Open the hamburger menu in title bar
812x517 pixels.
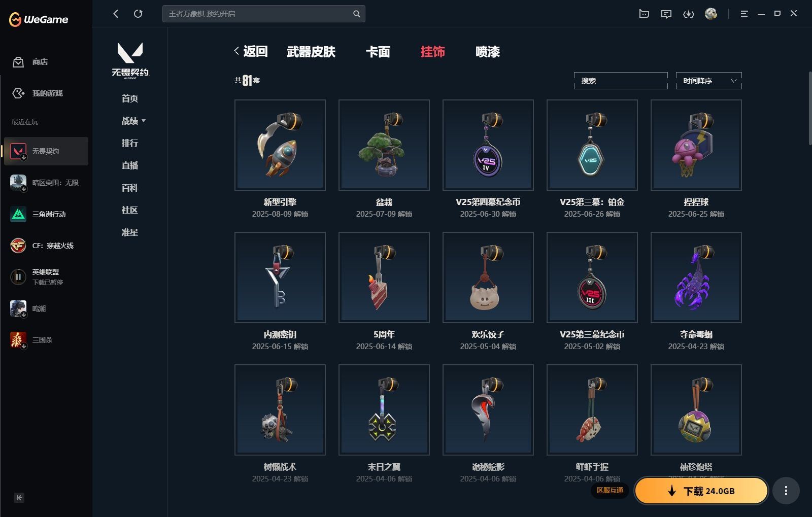(x=744, y=14)
